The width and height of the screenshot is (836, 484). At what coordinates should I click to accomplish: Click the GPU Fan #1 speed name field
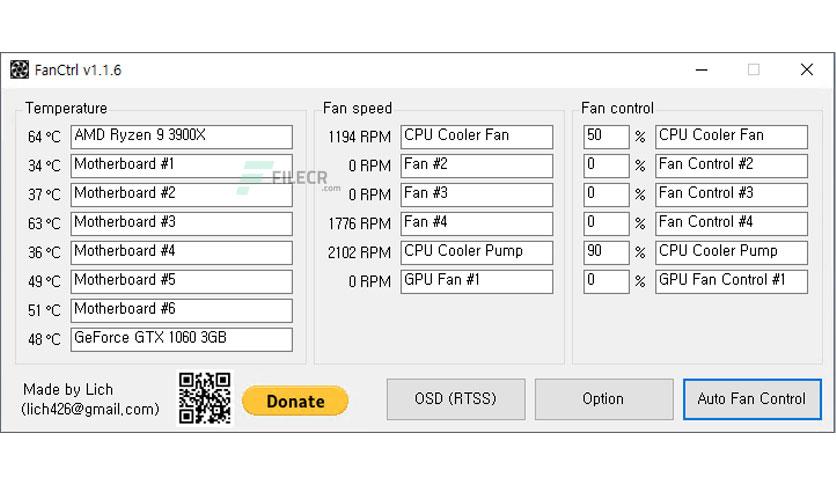coord(477,281)
